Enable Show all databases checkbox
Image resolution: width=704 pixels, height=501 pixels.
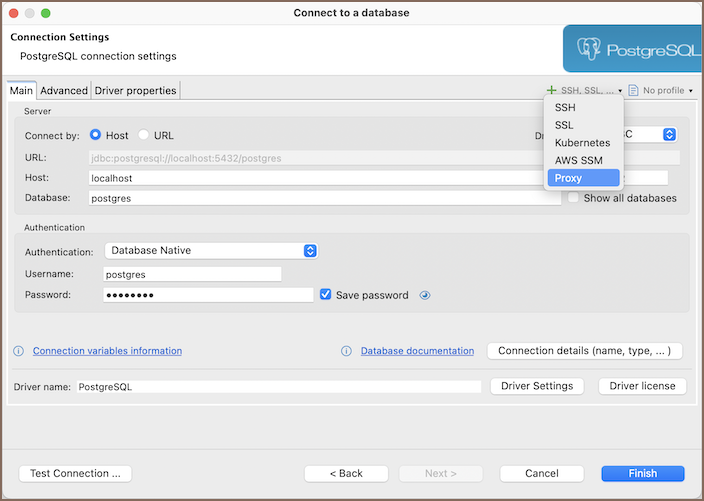coord(573,198)
